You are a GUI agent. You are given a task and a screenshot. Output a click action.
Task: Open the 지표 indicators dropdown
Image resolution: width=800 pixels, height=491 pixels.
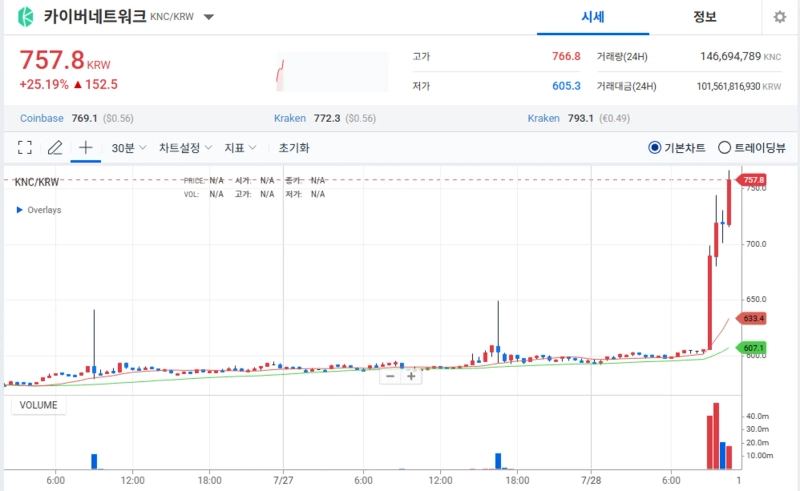point(240,148)
